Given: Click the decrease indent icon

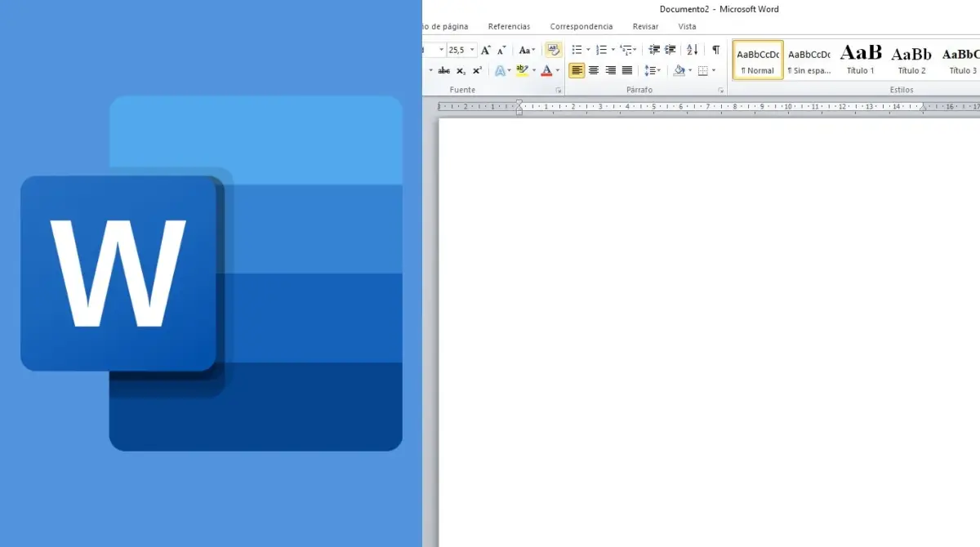Looking at the screenshot, I should click(x=653, y=50).
